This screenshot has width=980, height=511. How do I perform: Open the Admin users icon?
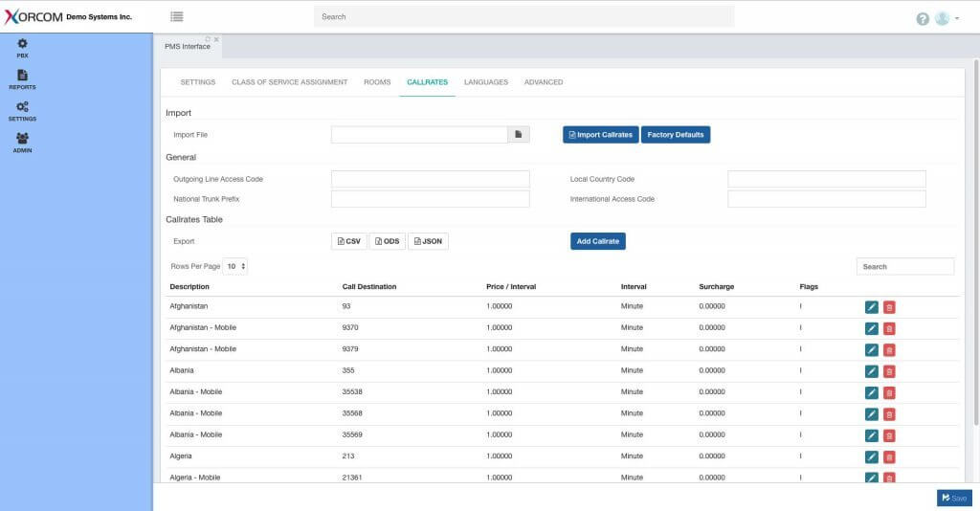(22, 142)
